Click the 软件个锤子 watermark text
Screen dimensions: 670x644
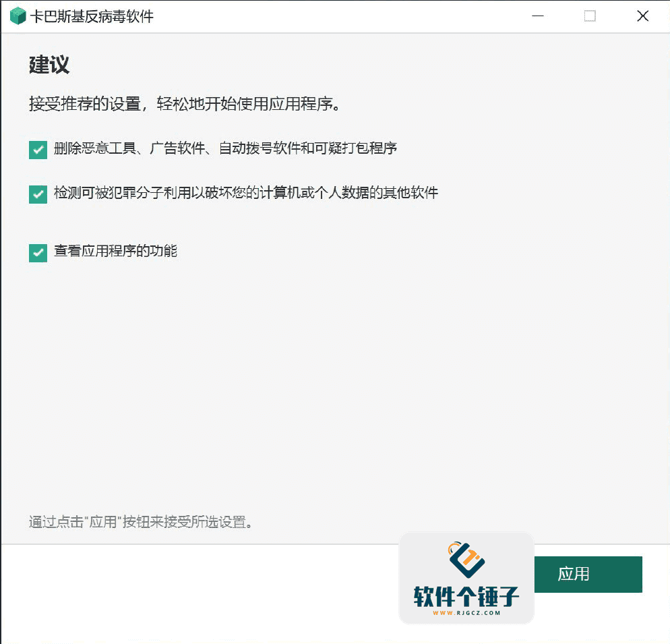[x=466, y=596]
